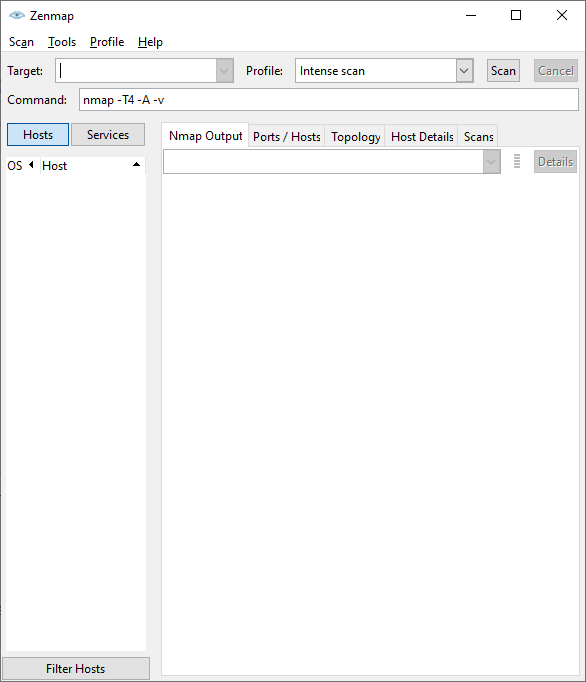Expand the Target history dropdown

coord(224,70)
